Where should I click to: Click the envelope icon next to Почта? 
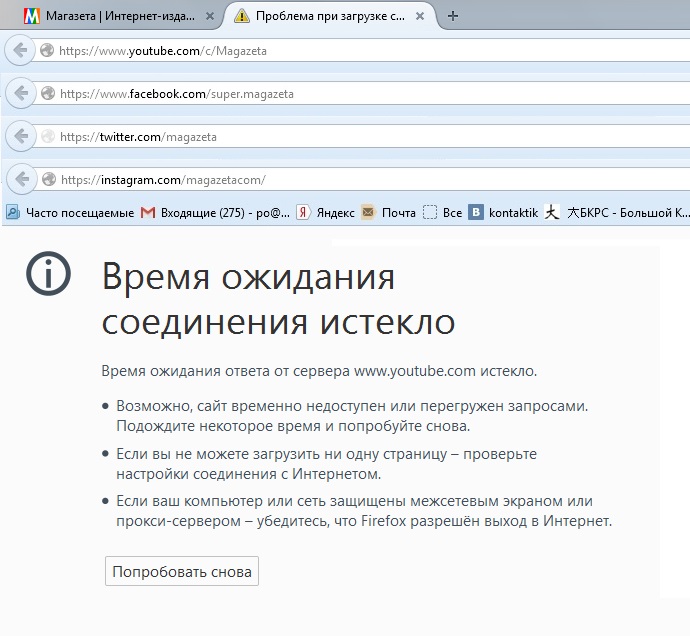[x=368, y=213]
